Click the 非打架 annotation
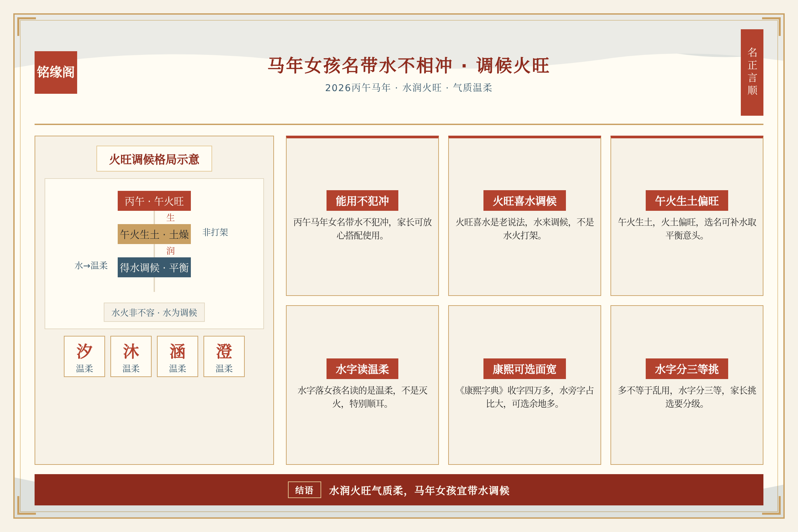 point(215,232)
